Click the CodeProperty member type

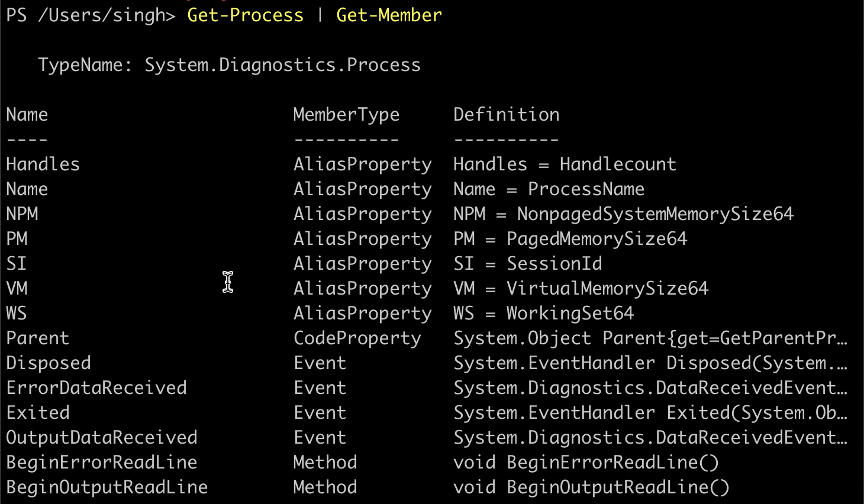point(357,338)
